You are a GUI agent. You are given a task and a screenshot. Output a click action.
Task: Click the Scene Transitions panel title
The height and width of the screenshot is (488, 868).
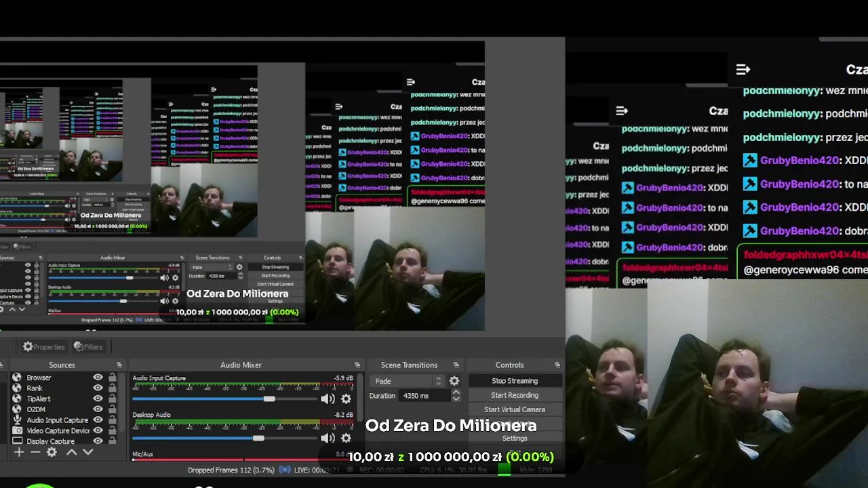409,365
